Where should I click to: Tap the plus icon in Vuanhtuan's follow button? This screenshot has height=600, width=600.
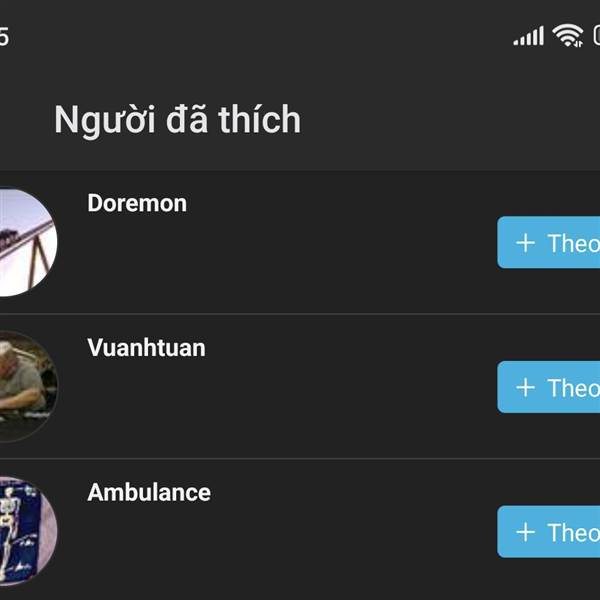[525, 387]
